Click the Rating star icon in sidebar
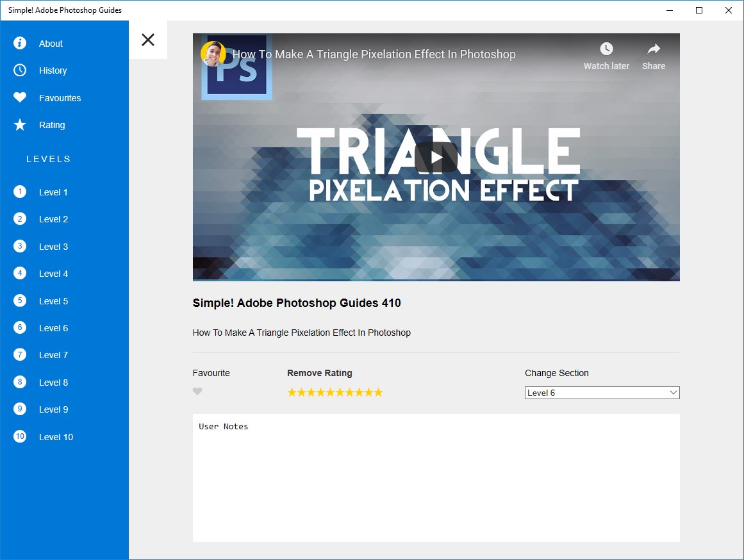 (x=20, y=125)
